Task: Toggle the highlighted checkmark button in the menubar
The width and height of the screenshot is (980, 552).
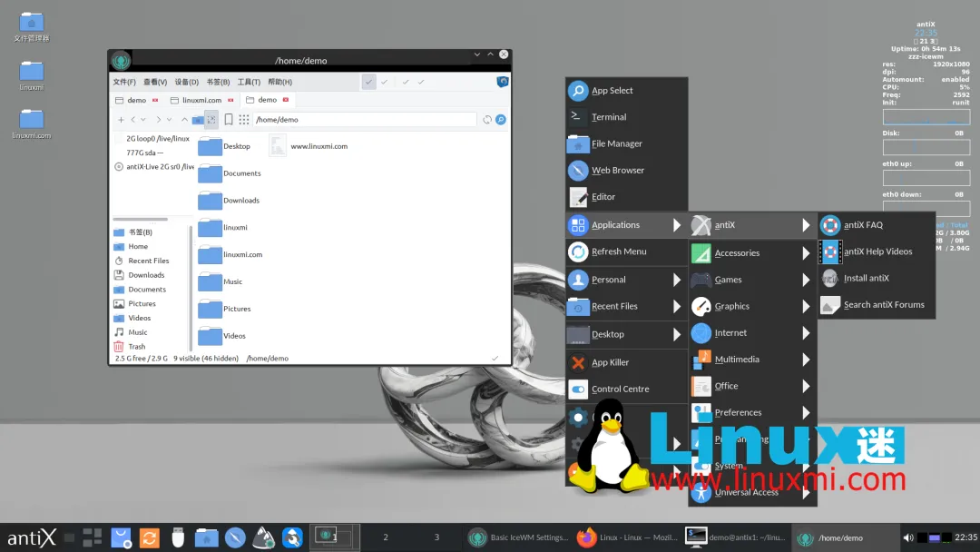Action: tap(368, 82)
